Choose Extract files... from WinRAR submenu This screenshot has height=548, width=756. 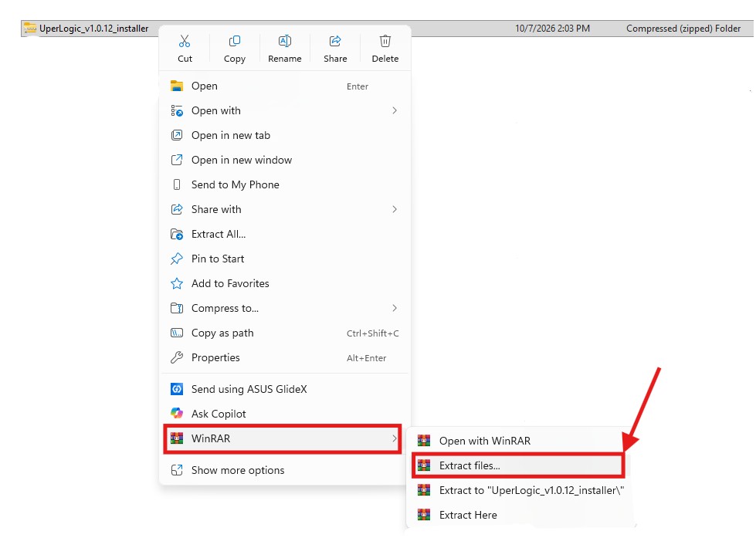tap(518, 465)
